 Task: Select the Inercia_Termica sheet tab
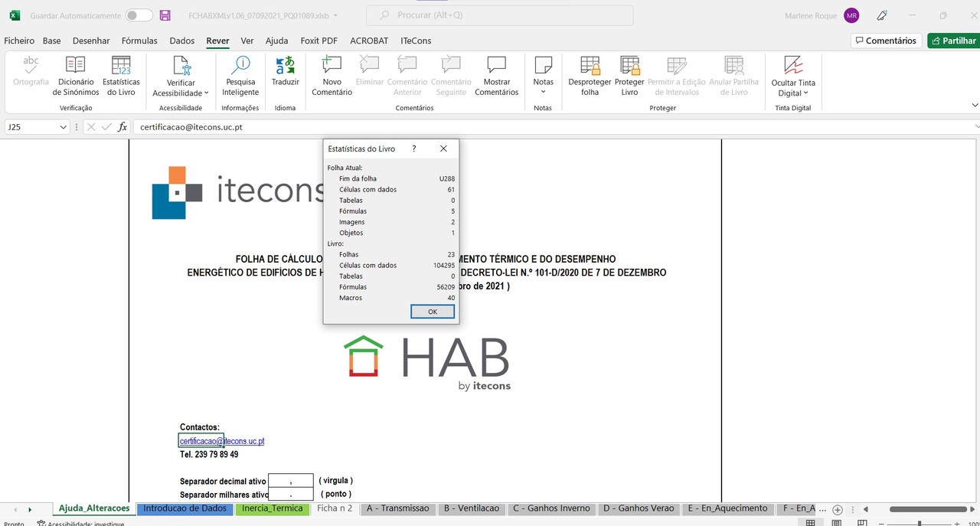273,508
